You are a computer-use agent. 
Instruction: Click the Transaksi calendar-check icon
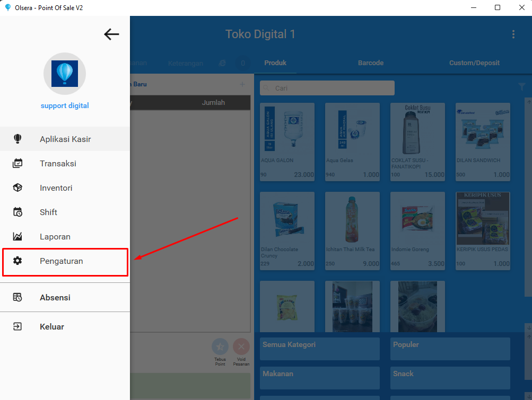tap(18, 163)
